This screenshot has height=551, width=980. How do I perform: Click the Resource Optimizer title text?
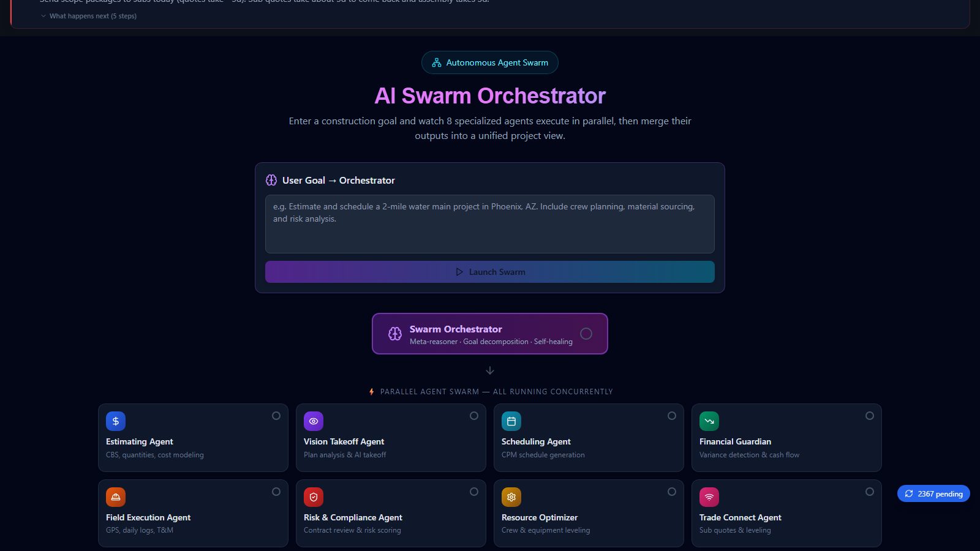coord(540,517)
